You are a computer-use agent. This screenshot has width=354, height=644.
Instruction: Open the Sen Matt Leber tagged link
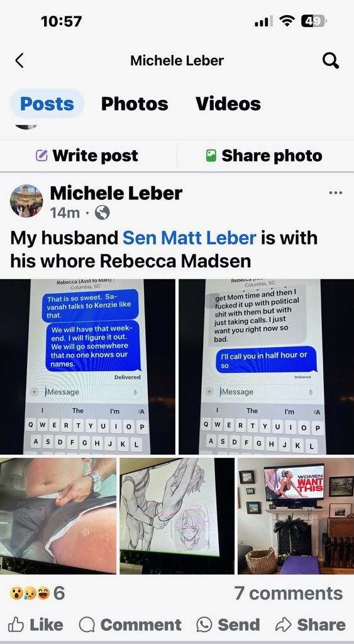point(190,238)
